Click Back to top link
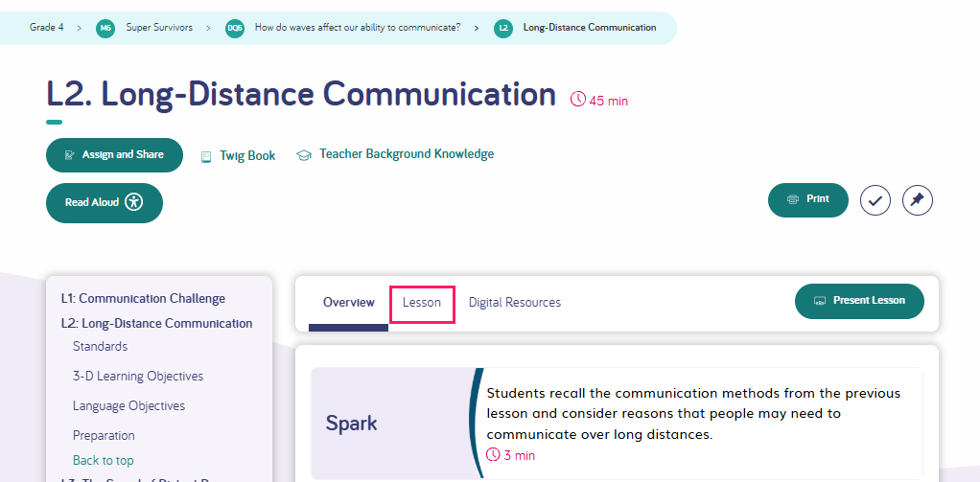Screen dimensions: 980x482 coord(104,461)
